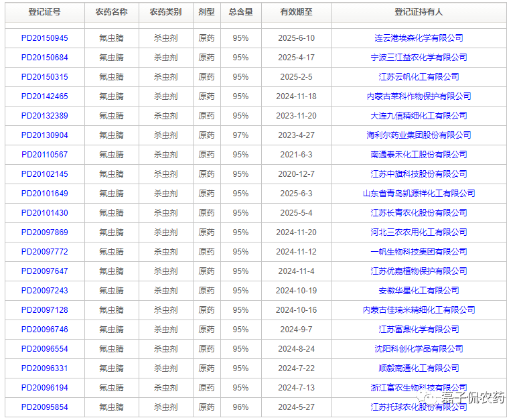
Task: Select expiry date 2024-9-7
Action: pyautogui.click(x=297, y=330)
